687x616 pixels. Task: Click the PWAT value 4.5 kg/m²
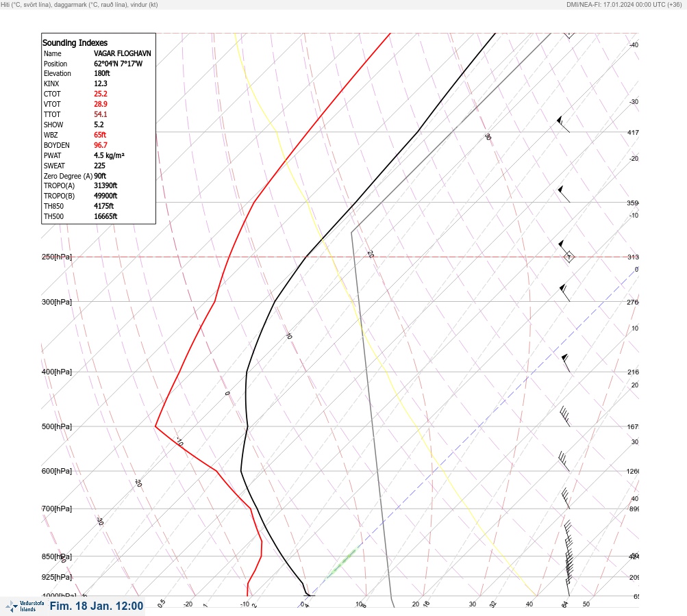109,155
